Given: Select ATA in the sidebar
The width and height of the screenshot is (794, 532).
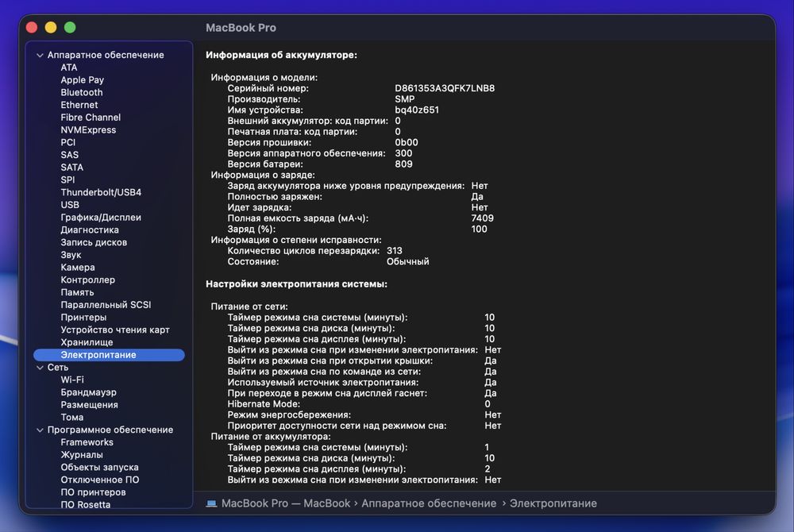Looking at the screenshot, I should (x=69, y=67).
